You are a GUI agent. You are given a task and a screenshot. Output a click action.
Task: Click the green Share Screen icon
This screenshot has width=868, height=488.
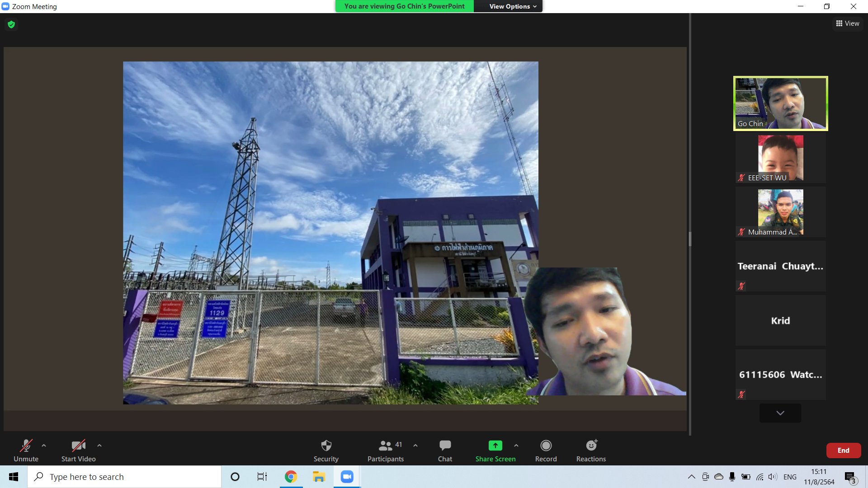point(495,446)
